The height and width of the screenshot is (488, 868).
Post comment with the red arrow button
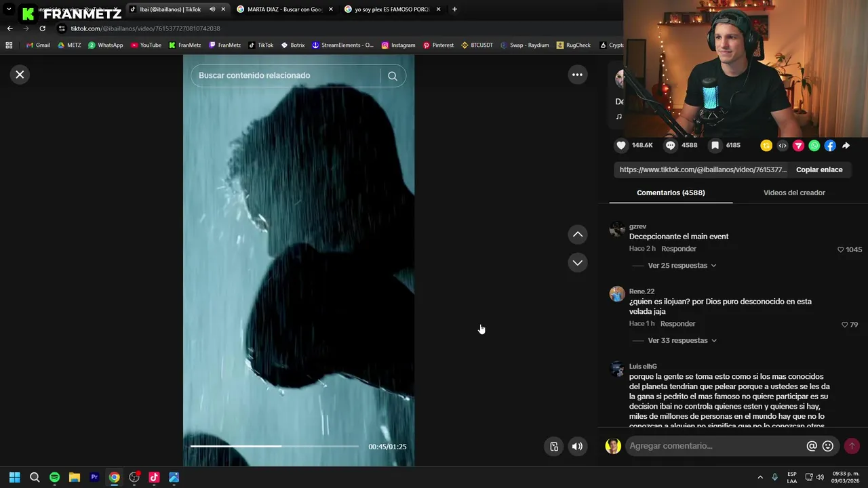click(852, 446)
